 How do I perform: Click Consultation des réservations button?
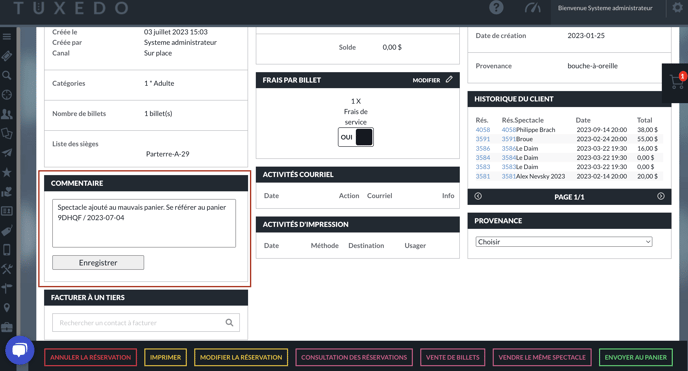(354, 357)
